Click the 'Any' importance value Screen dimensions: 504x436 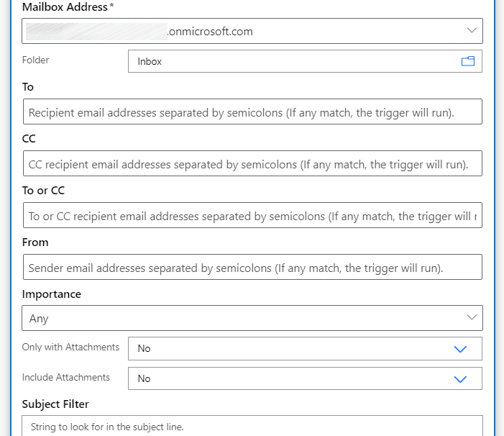pos(39,319)
